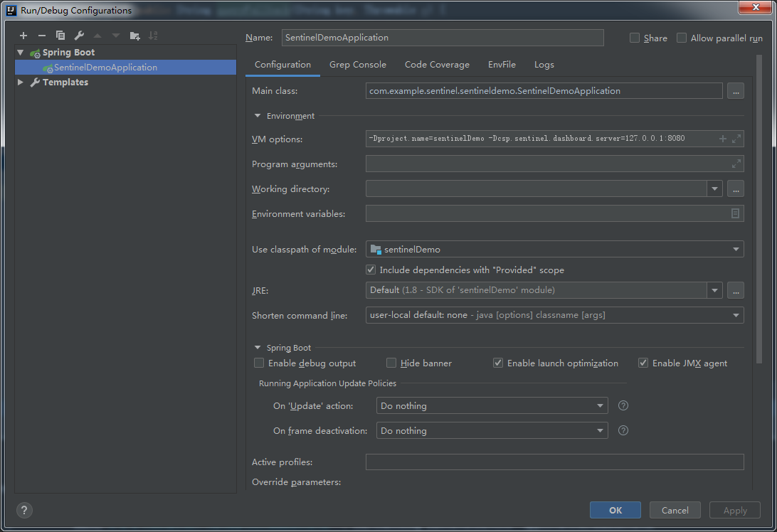
Task: Select Spring Boot group in tree
Action: (x=68, y=53)
